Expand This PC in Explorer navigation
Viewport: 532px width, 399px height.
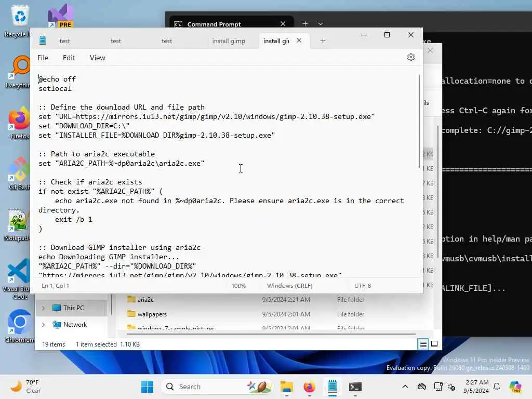click(44, 308)
